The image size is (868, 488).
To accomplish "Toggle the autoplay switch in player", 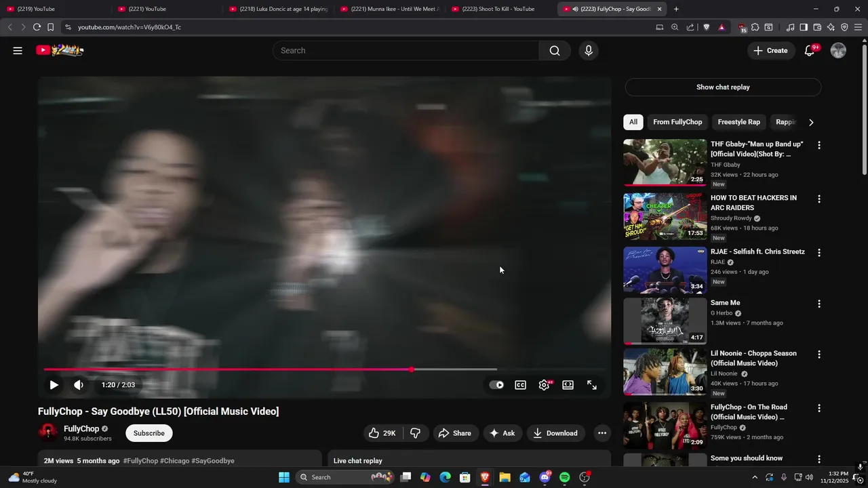I will pyautogui.click(x=496, y=385).
